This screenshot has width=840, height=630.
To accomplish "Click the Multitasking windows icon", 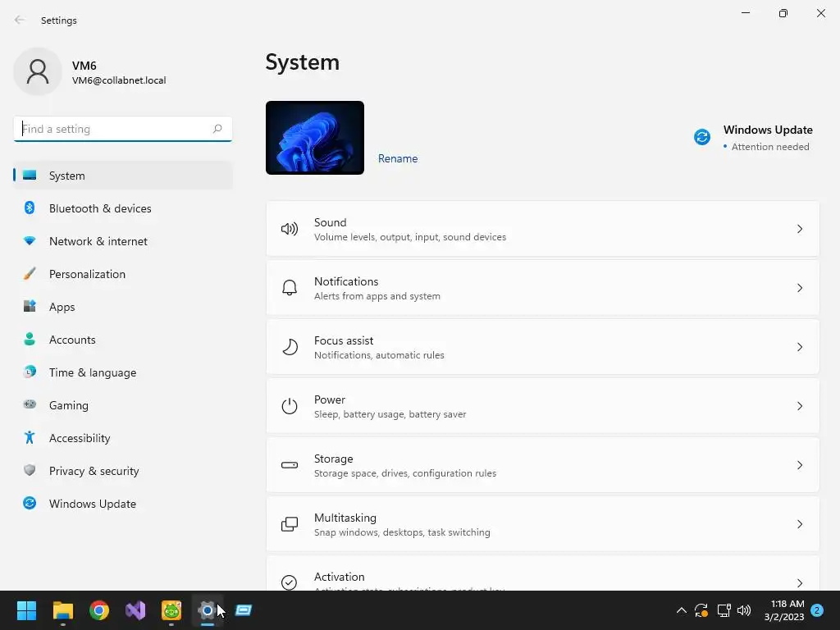I will tap(290, 524).
